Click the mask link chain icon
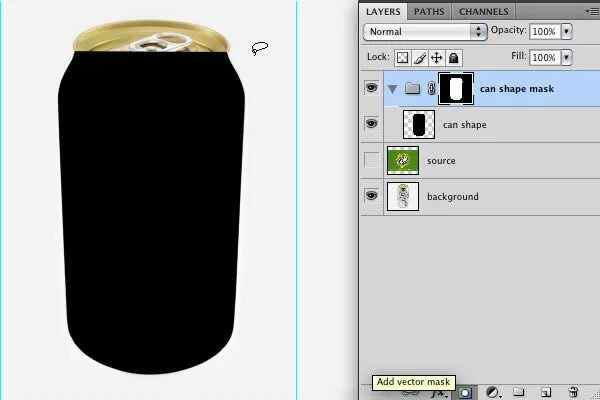This screenshot has width=600, height=400. pyautogui.click(x=431, y=89)
